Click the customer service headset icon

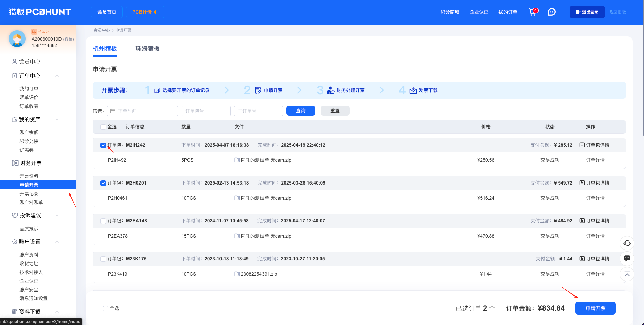[627, 243]
